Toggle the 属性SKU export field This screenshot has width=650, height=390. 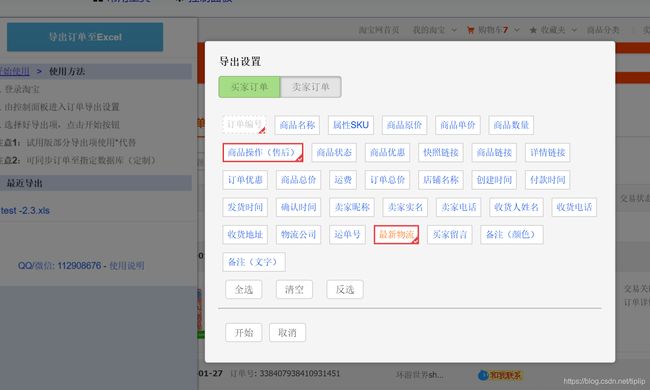coord(351,125)
